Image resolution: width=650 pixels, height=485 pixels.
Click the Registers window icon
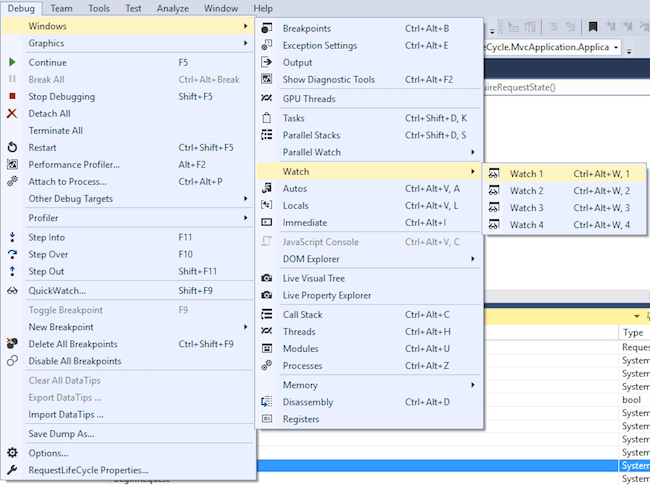pyautogui.click(x=267, y=419)
